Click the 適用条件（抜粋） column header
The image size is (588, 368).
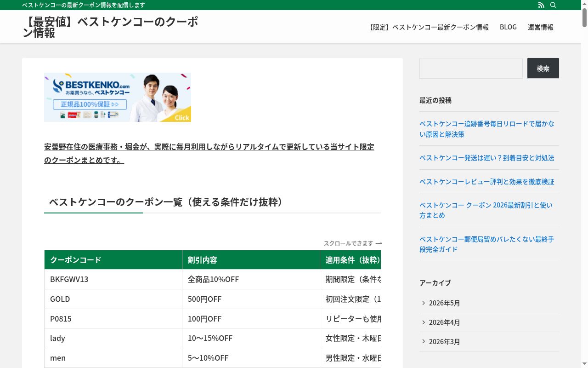351,260
